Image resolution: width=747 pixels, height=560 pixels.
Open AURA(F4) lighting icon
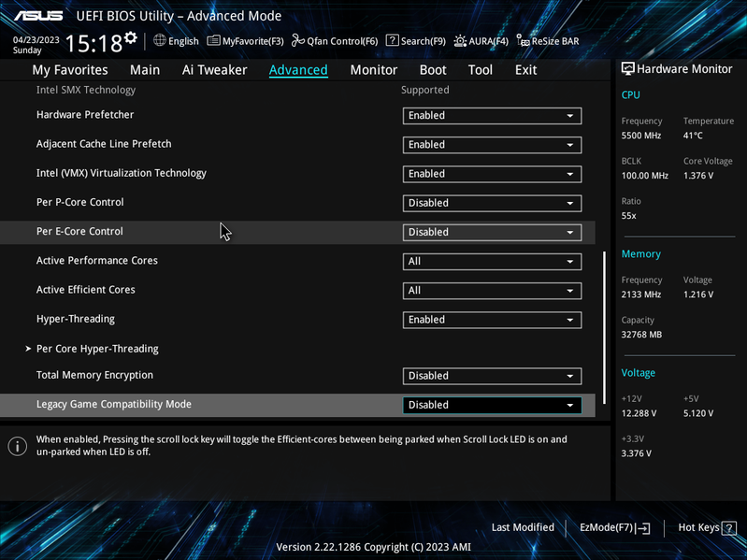[x=460, y=41]
